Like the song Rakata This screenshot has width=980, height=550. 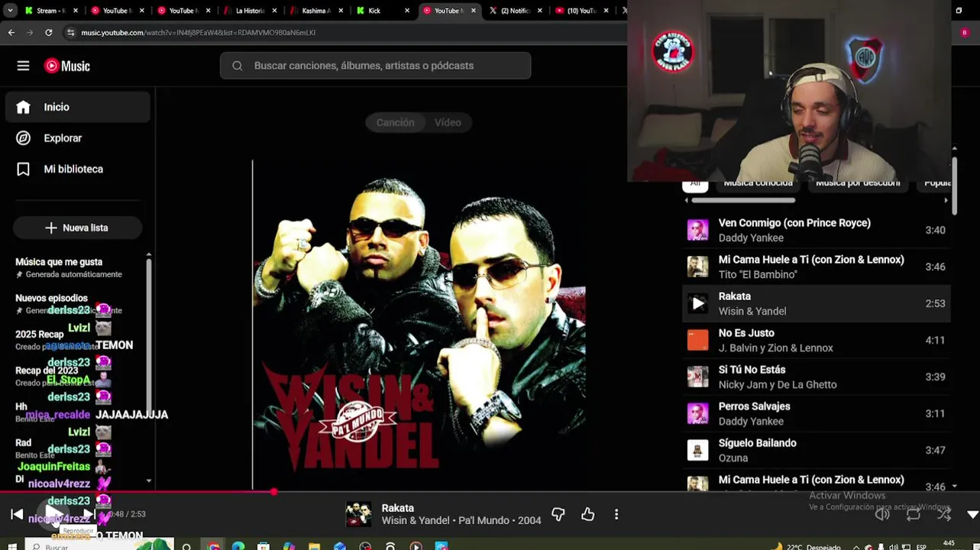(587, 515)
